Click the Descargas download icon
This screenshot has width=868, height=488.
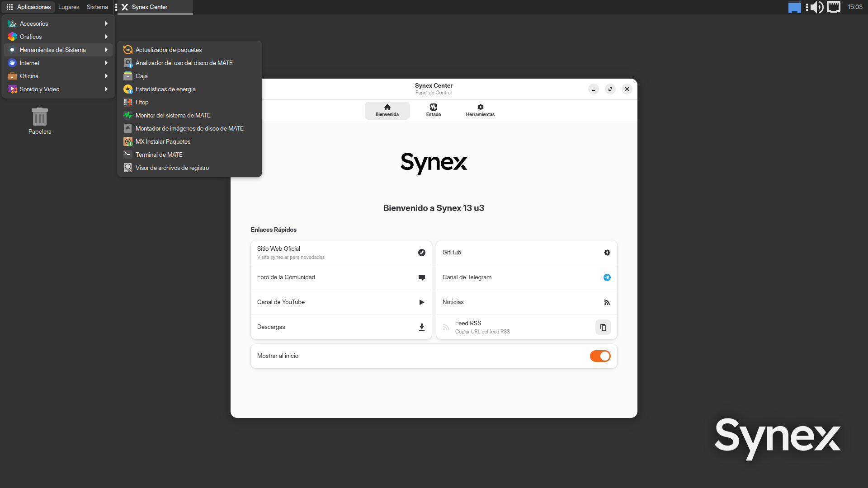[421, 327]
